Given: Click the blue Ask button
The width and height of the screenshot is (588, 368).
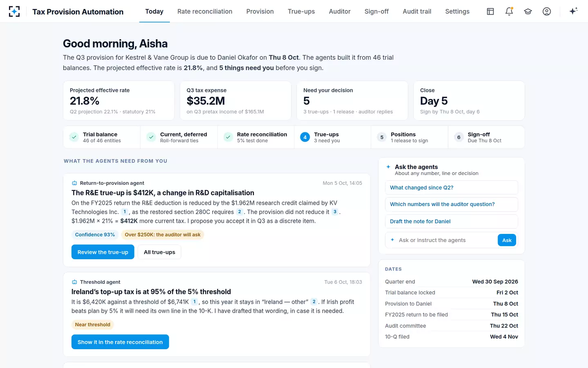Looking at the screenshot, I should (507, 240).
